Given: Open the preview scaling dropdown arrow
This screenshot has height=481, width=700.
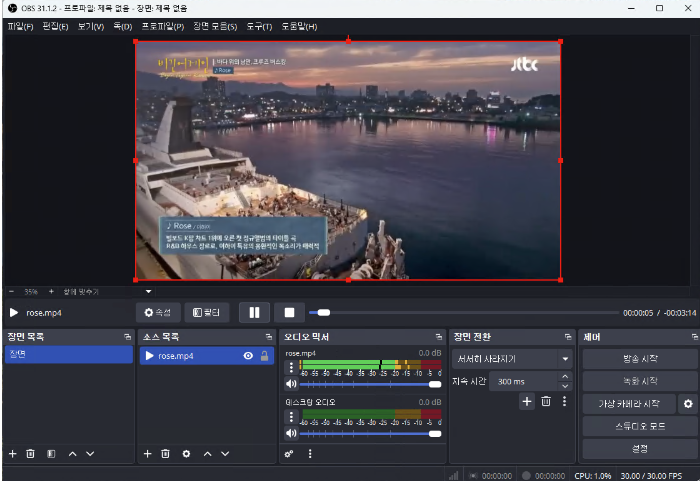Looking at the screenshot, I should coord(149,292).
